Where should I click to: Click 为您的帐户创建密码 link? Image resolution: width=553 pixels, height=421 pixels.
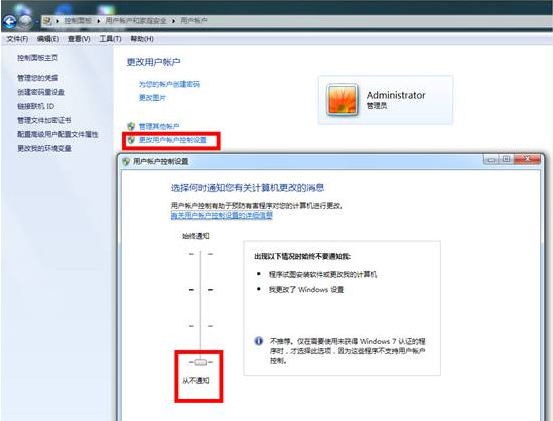pyautogui.click(x=169, y=84)
